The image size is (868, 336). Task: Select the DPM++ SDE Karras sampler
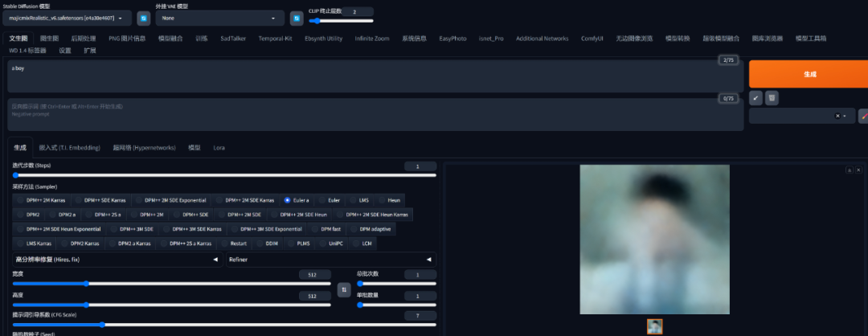100,200
